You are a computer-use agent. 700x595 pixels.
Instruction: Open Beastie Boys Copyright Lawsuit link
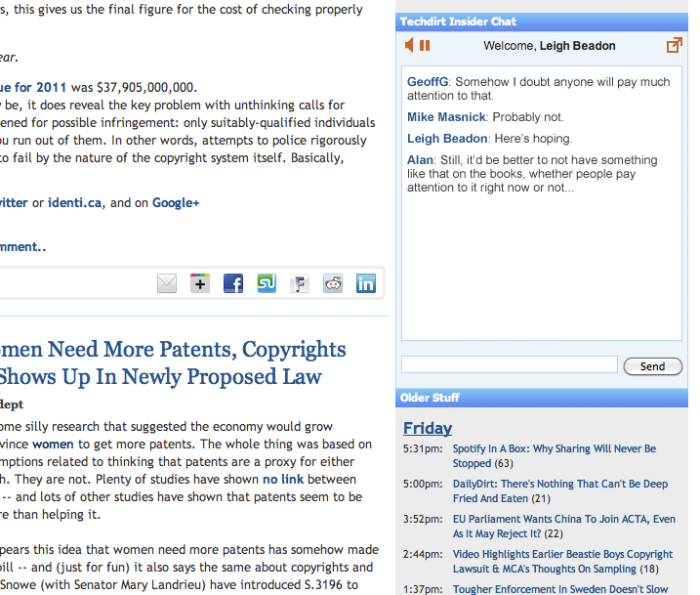coord(562,562)
